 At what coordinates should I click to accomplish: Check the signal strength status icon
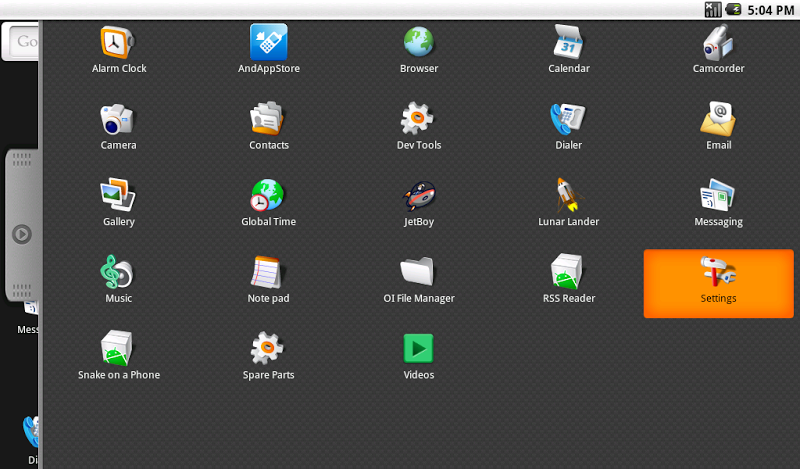click(713, 9)
